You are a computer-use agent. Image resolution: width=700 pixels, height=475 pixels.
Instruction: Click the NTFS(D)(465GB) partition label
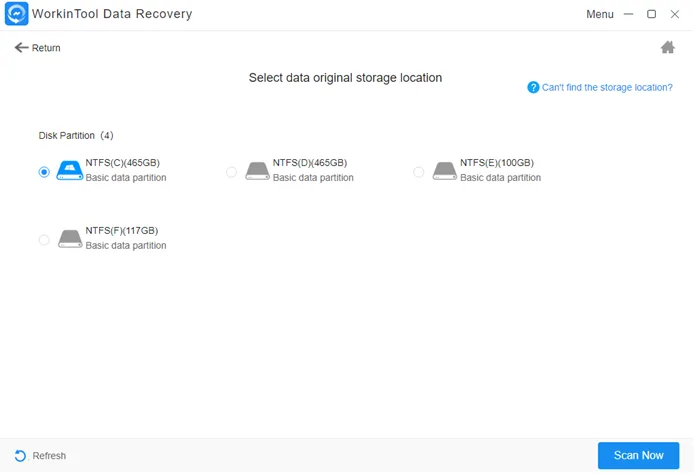[309, 162]
